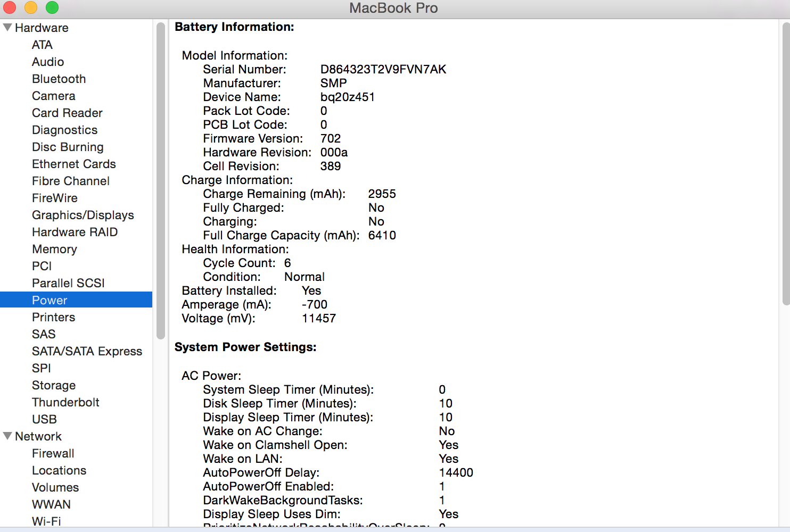
Task: Open the Bluetooth hardware entry
Action: 59,79
